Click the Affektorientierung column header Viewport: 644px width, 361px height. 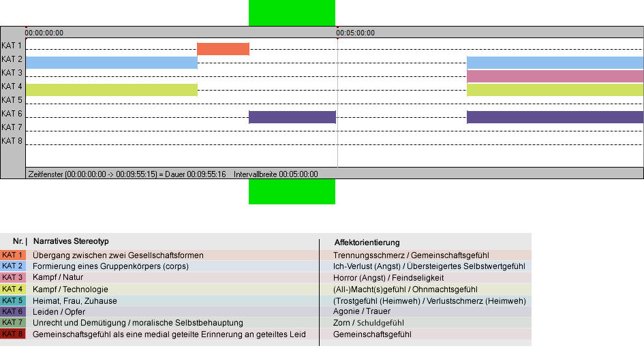367,242
